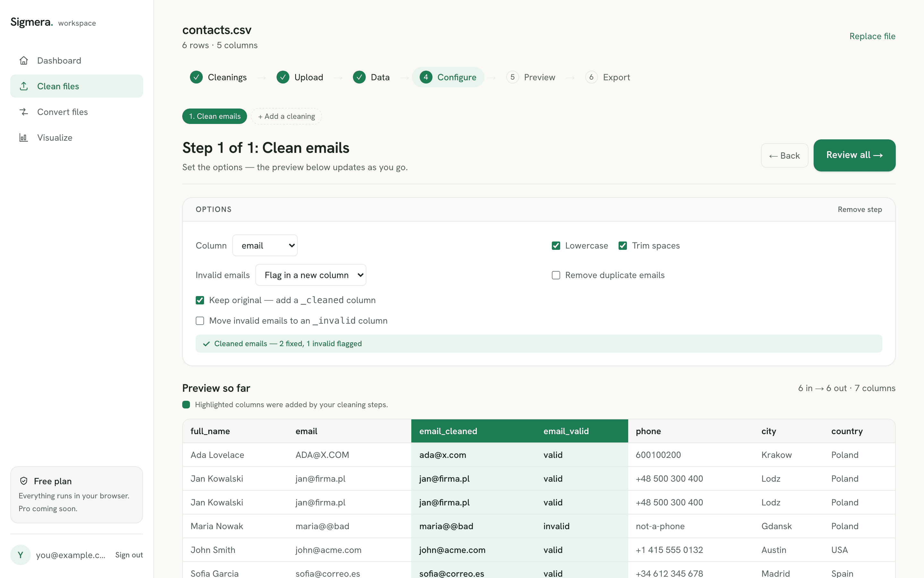924x578 pixels.
Task: Uncheck Keep original cleaned column option
Action: [200, 300]
